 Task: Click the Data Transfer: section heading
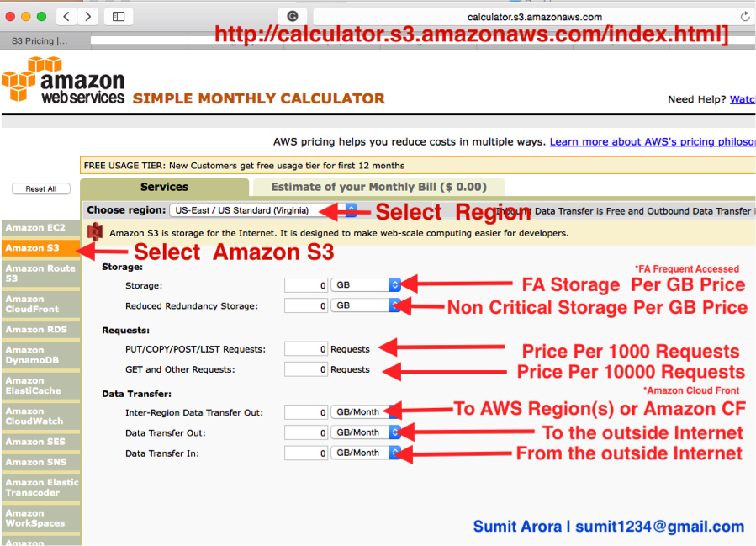(x=136, y=394)
